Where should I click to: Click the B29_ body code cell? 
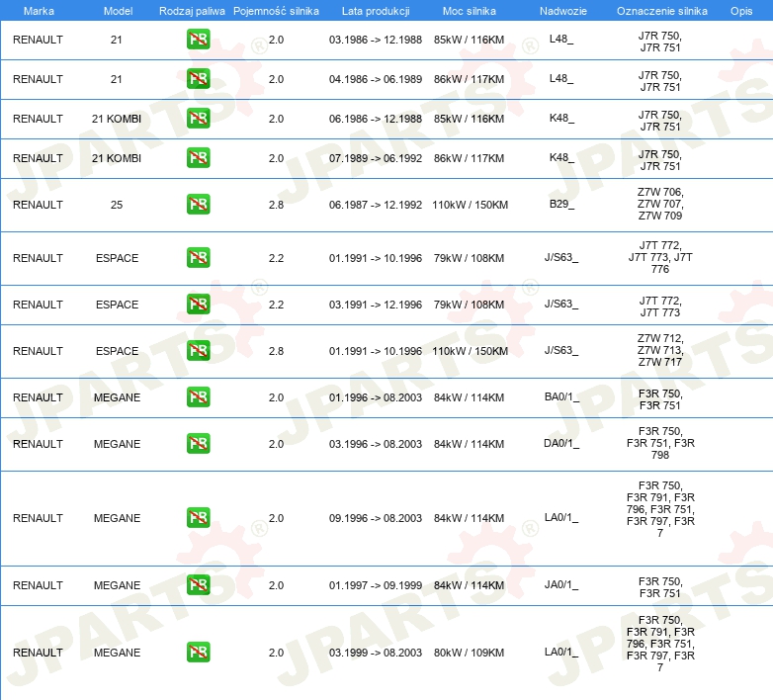pyautogui.click(x=562, y=204)
